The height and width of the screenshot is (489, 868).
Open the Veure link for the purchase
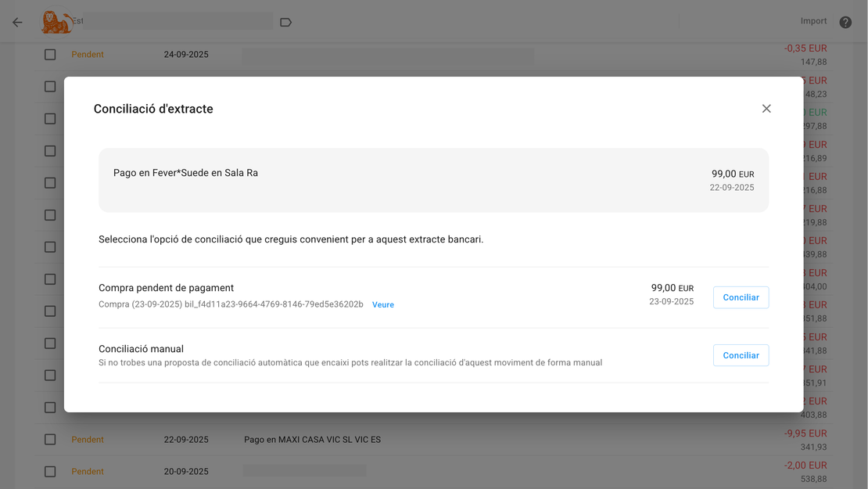point(383,305)
